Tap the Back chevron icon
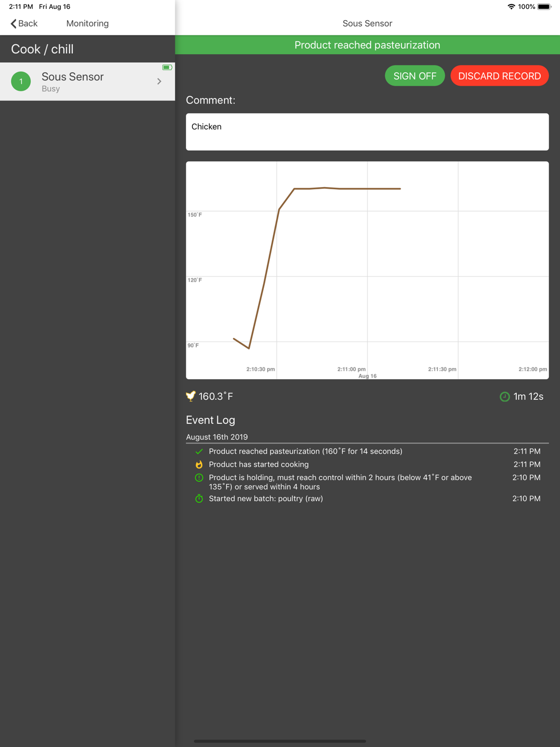The height and width of the screenshot is (747, 560). point(13,24)
